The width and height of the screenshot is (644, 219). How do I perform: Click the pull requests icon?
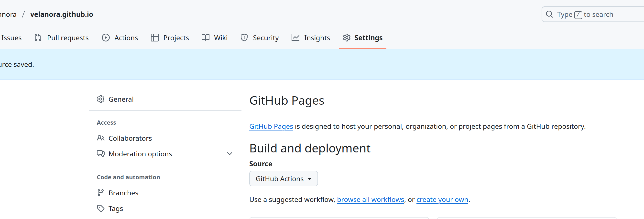38,38
